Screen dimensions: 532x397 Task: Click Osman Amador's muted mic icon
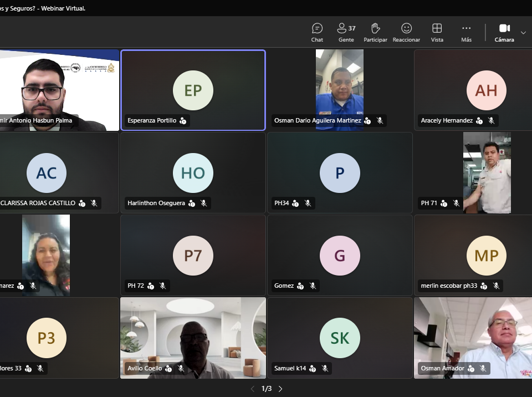[483, 368]
